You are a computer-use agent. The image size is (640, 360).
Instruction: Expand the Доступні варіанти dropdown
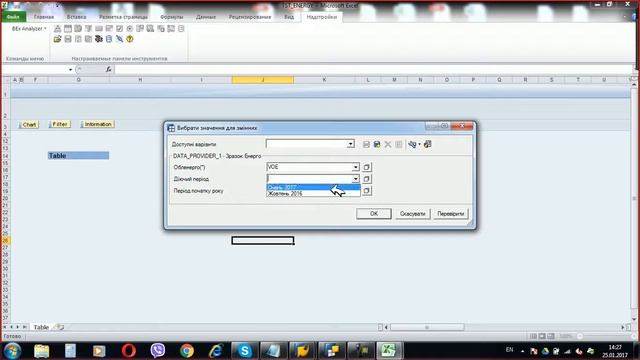(x=351, y=144)
